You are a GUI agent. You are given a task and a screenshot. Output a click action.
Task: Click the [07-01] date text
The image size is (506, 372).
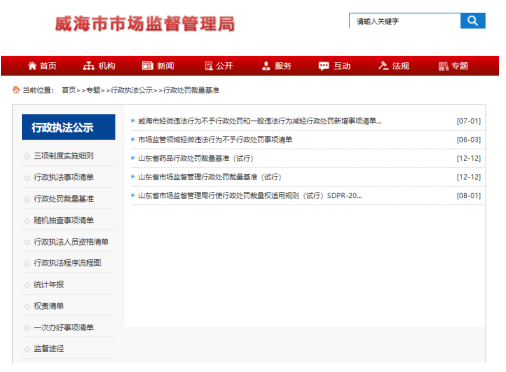tap(469, 121)
